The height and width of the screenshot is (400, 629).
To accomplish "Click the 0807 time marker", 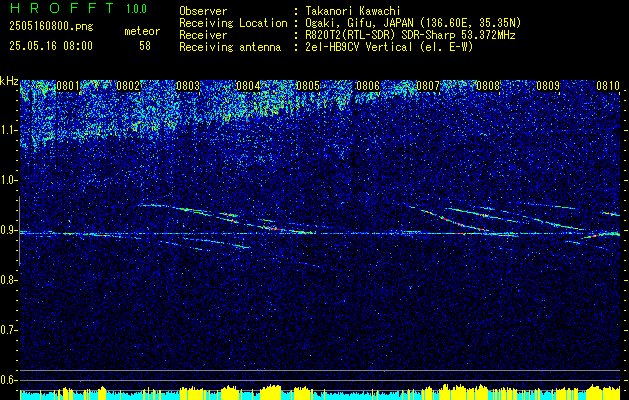I will pos(428,86).
